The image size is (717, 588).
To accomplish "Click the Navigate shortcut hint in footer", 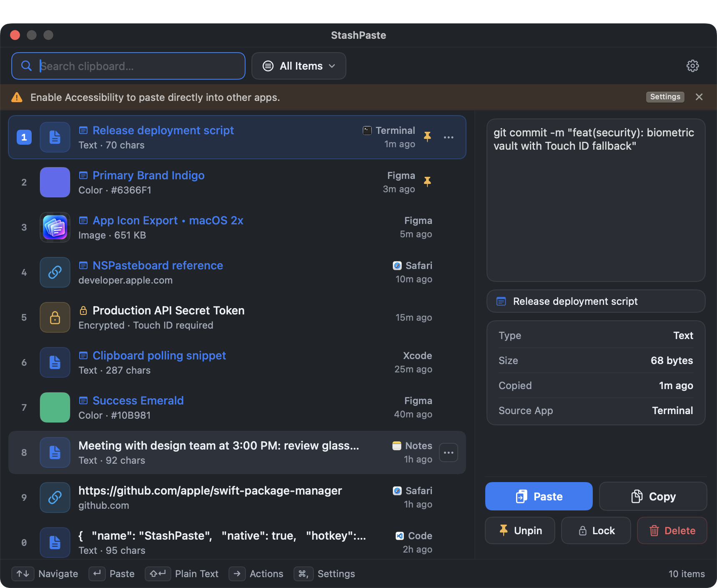I will tap(45, 574).
